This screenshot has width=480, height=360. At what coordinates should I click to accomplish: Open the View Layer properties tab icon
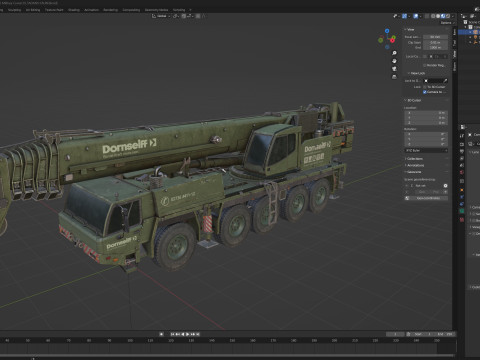coord(462,158)
